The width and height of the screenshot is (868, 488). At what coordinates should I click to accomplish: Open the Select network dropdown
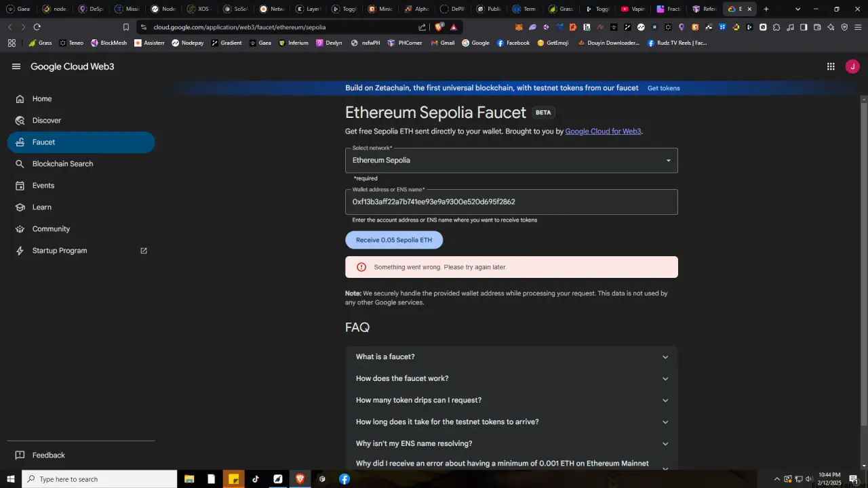(x=511, y=161)
